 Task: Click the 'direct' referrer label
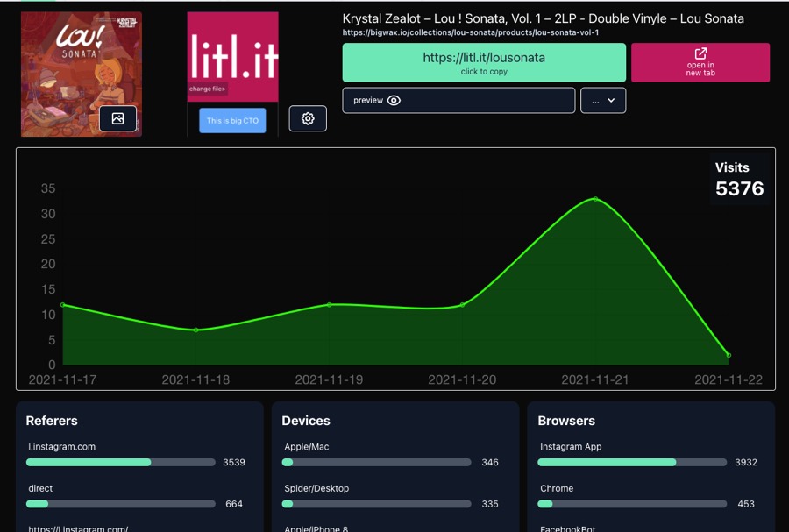(x=40, y=488)
